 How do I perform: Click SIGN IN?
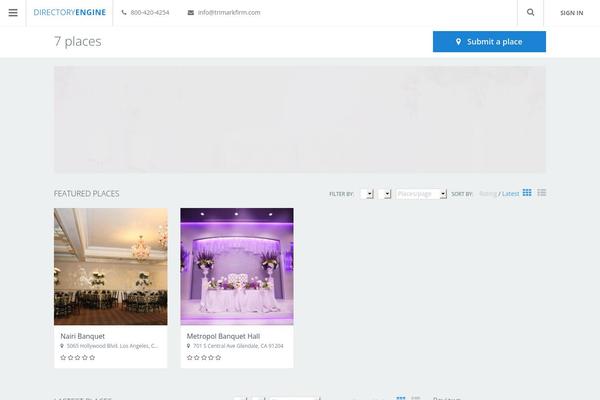[x=572, y=13]
